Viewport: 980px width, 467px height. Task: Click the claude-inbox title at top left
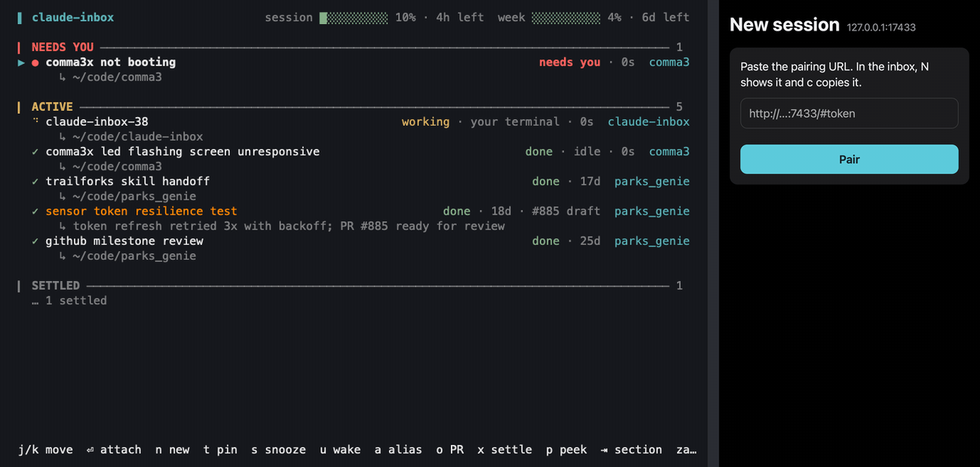coord(72,17)
